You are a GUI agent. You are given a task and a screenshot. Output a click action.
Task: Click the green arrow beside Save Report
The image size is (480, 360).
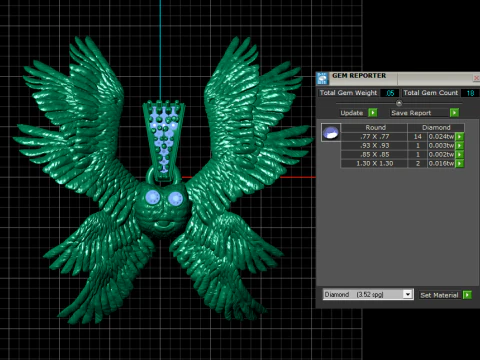[454, 113]
